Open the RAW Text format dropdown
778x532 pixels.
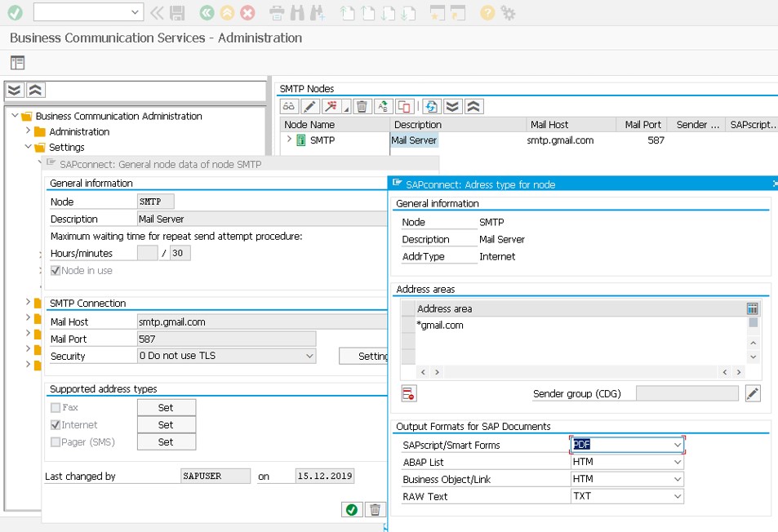pyautogui.click(x=678, y=496)
